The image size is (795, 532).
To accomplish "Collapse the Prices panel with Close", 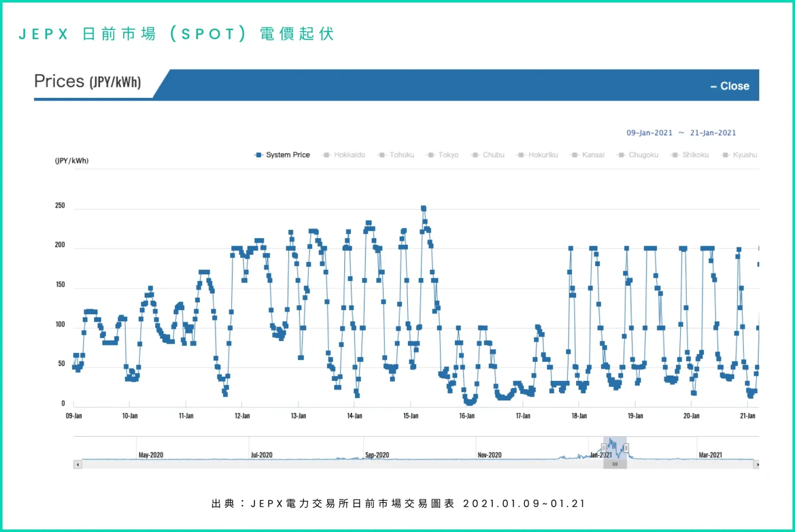I will pyautogui.click(x=730, y=86).
